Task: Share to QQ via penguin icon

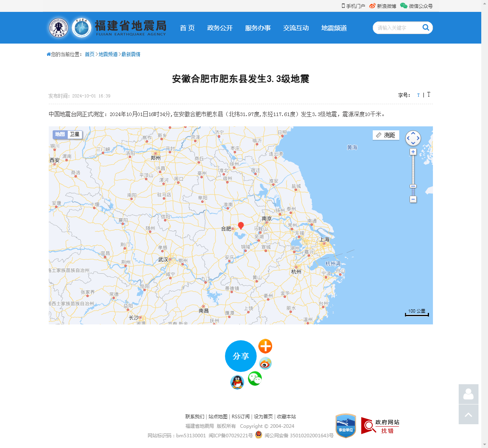Action: (237, 383)
